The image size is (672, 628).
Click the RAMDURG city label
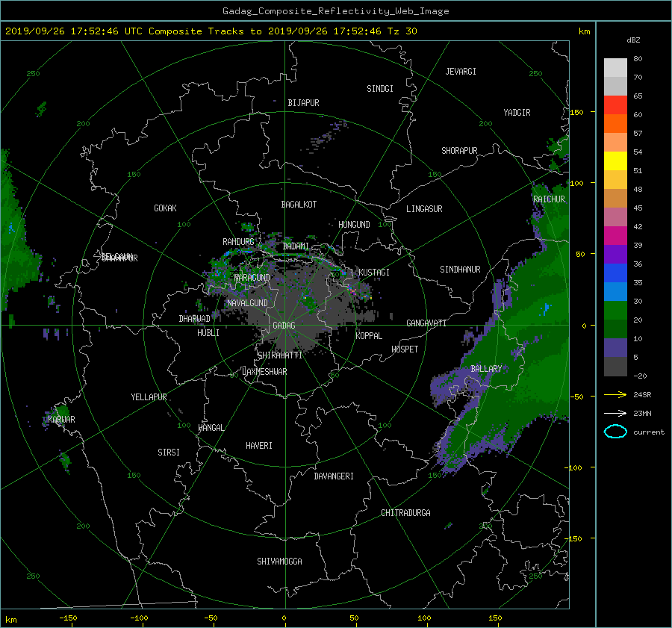(x=238, y=242)
